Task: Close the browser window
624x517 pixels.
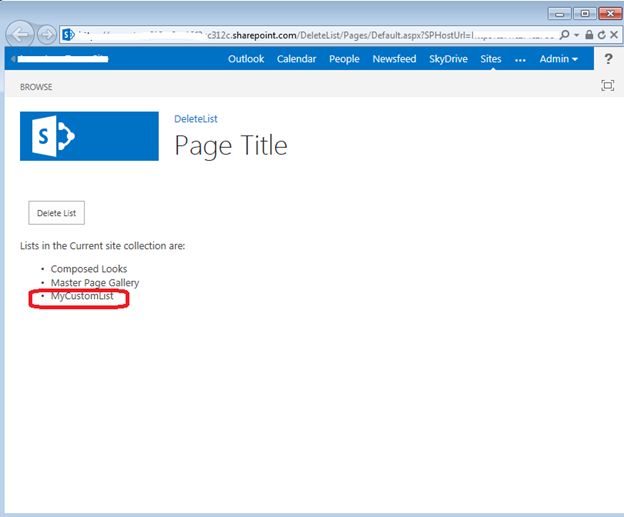Action: point(610,14)
